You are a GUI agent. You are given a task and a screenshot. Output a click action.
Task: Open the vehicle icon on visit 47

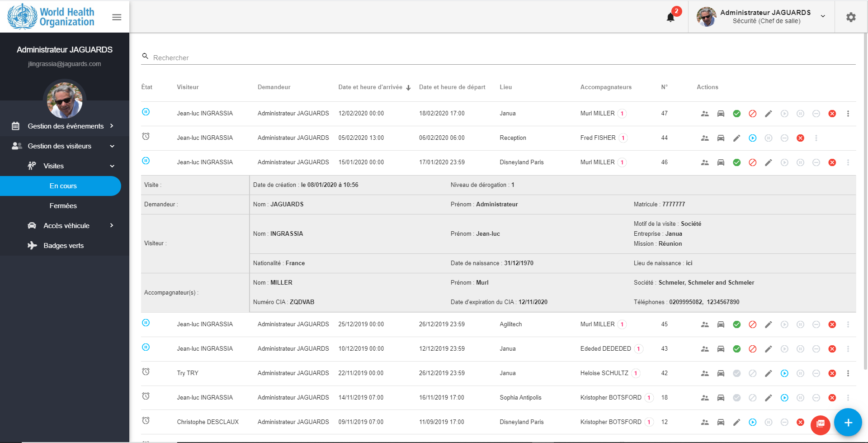[721, 114]
